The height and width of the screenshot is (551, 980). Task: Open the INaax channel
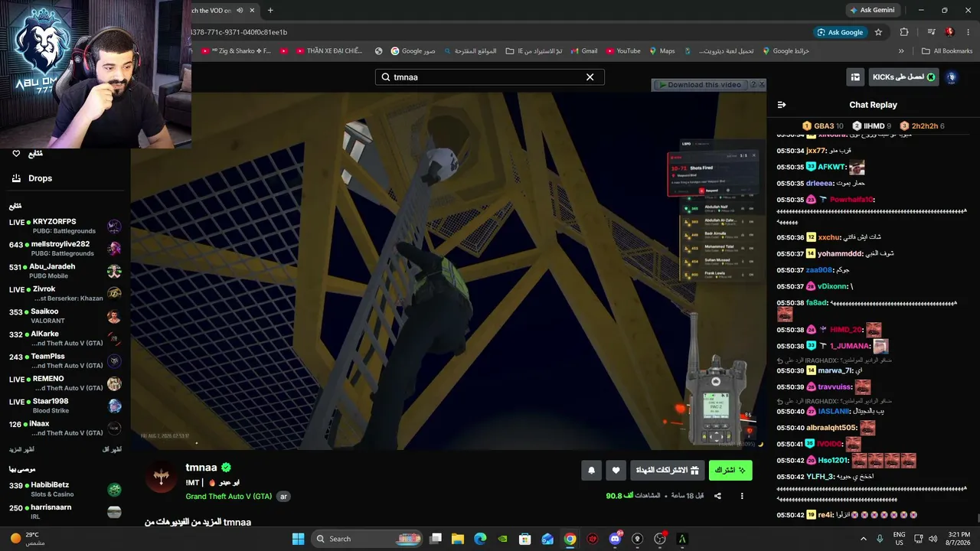coord(65,428)
